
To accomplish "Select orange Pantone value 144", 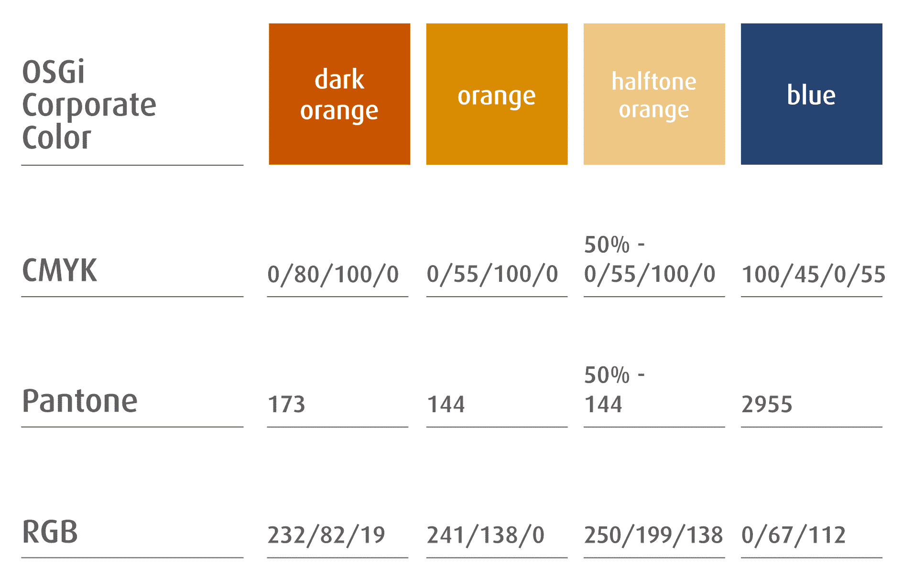I will 446,405.
